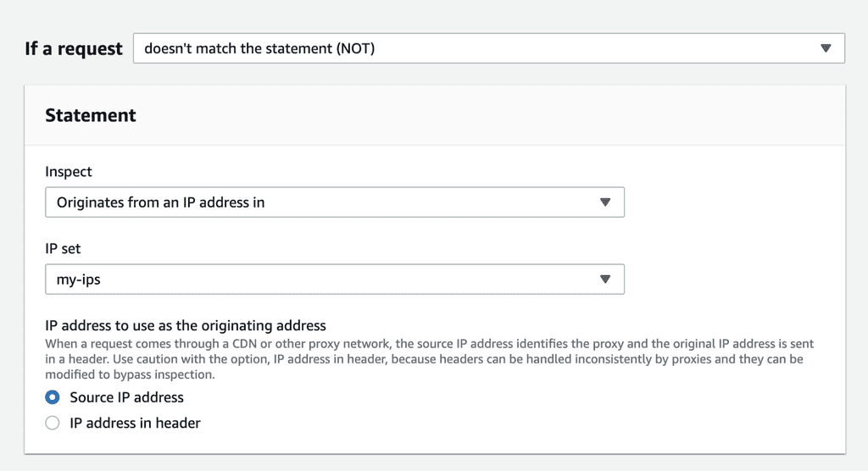The height and width of the screenshot is (471, 868).
Task: Click the triangle arrow in the Inspect field
Action: click(605, 202)
